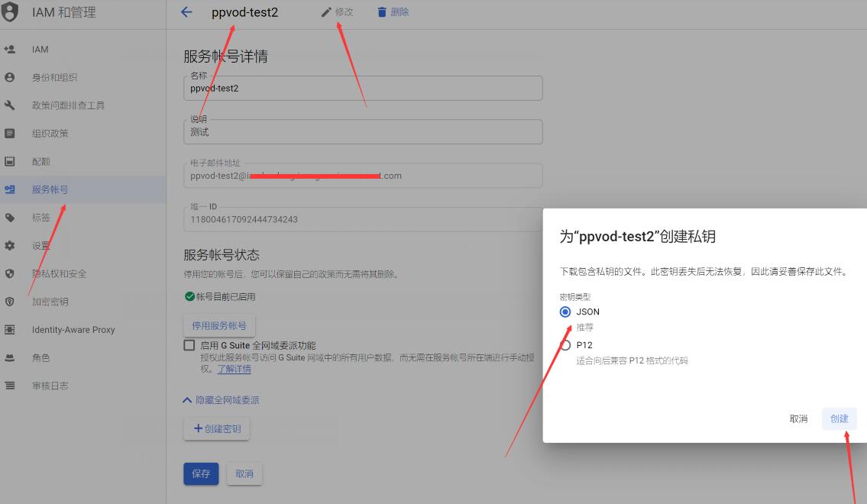Click the 停用服务帐号 button
The width and height of the screenshot is (867, 504).
(x=219, y=325)
